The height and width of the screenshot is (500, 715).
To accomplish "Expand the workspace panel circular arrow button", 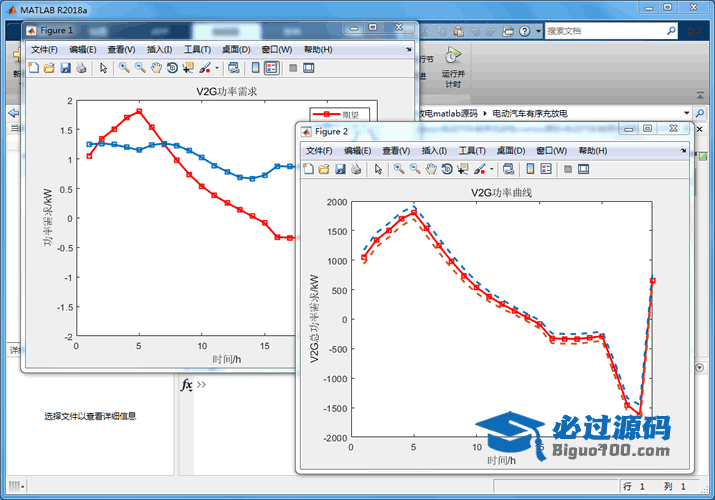I will pyautogui.click(x=700, y=367).
